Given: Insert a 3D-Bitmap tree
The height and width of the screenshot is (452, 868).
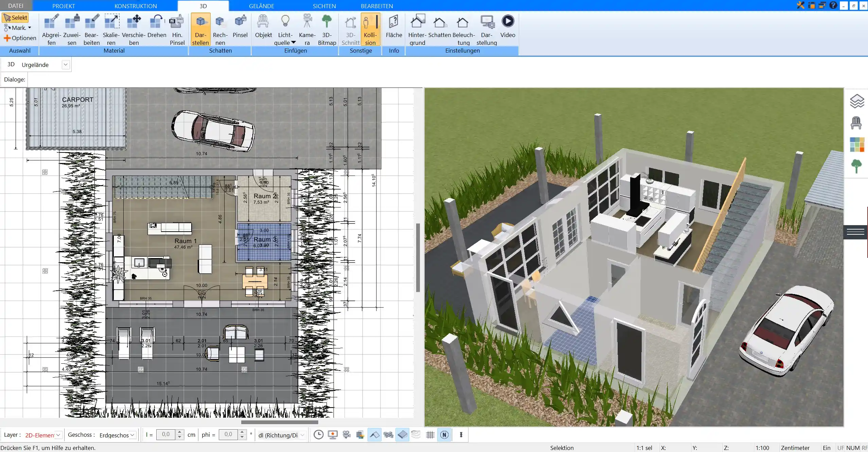Looking at the screenshot, I should pos(327,30).
